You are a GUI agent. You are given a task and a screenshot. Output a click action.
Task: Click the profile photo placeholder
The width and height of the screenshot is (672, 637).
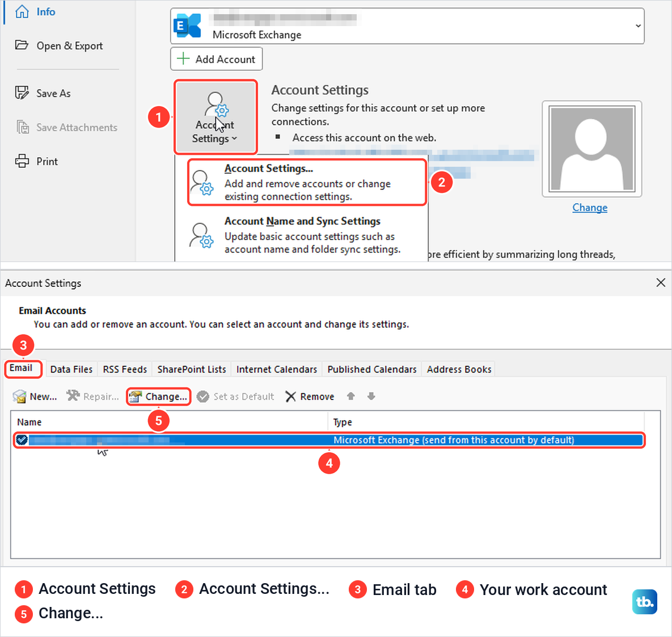coord(591,149)
